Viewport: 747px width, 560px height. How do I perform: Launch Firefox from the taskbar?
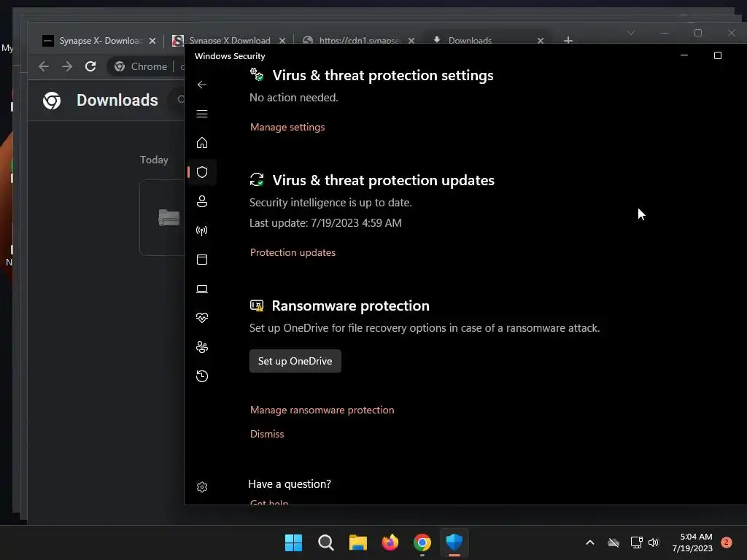390,542
